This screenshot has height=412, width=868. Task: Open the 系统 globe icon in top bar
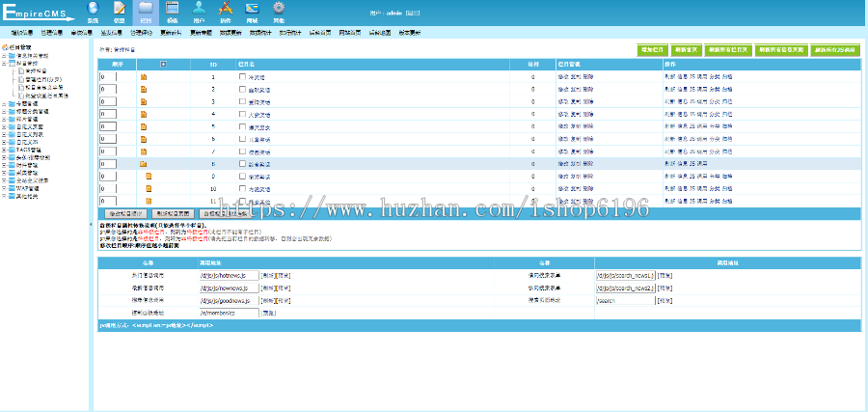93,9
